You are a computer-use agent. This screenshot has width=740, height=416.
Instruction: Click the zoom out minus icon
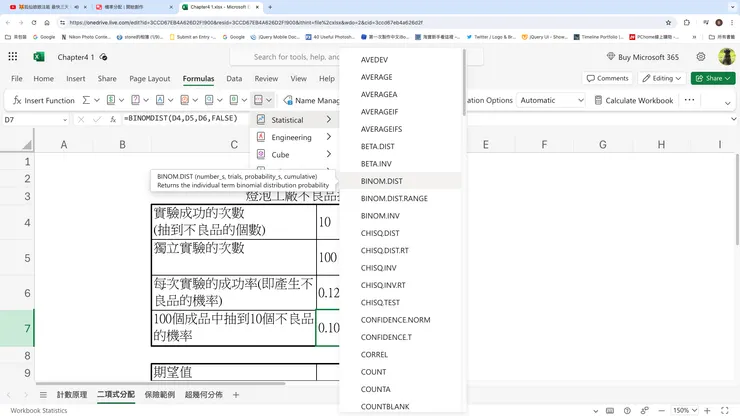point(661,410)
